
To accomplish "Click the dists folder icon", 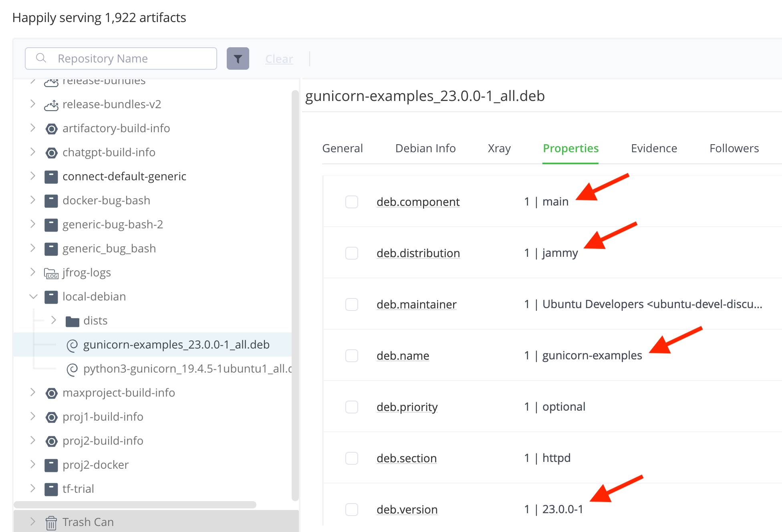I will pos(72,321).
